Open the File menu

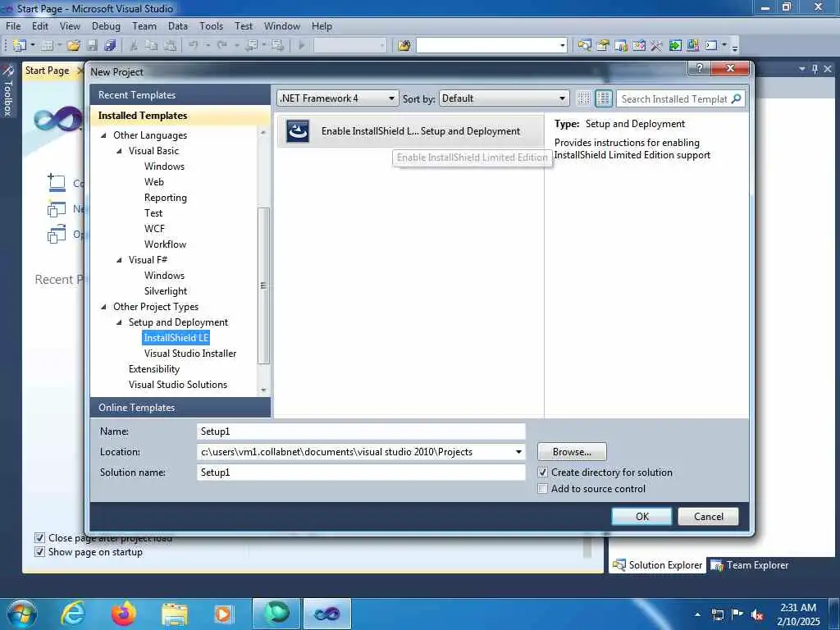(x=13, y=25)
